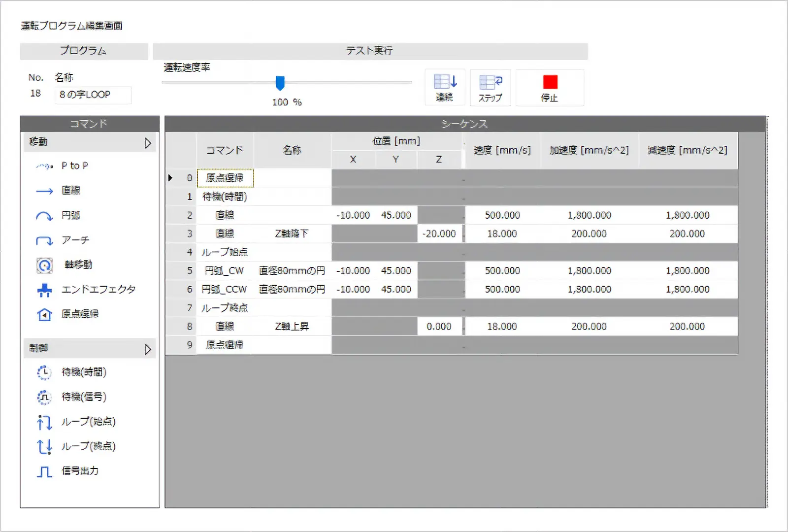Screen dimensions: 788x532
Task: Select row 5 円弧_CW cell
Action: [x=225, y=271]
